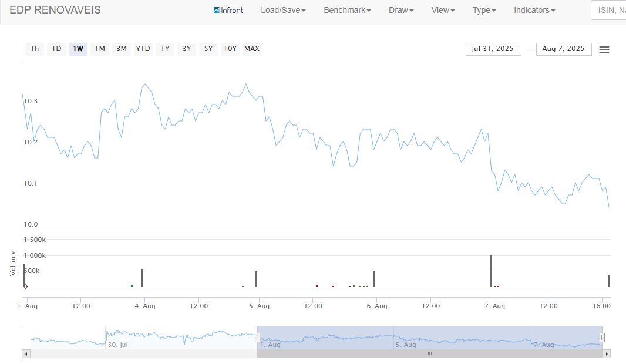
Task: Choose the 5Y range button
Action: (x=208, y=49)
